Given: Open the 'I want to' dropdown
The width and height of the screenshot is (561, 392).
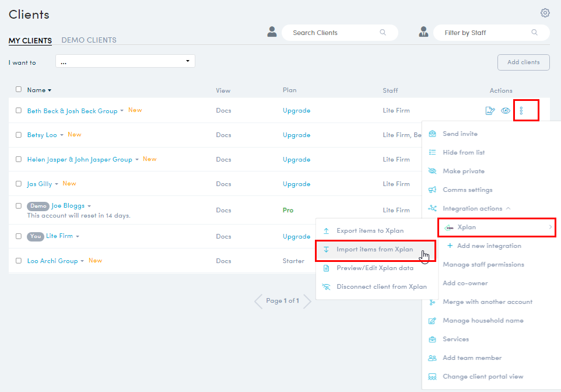Looking at the screenshot, I should tap(125, 61).
